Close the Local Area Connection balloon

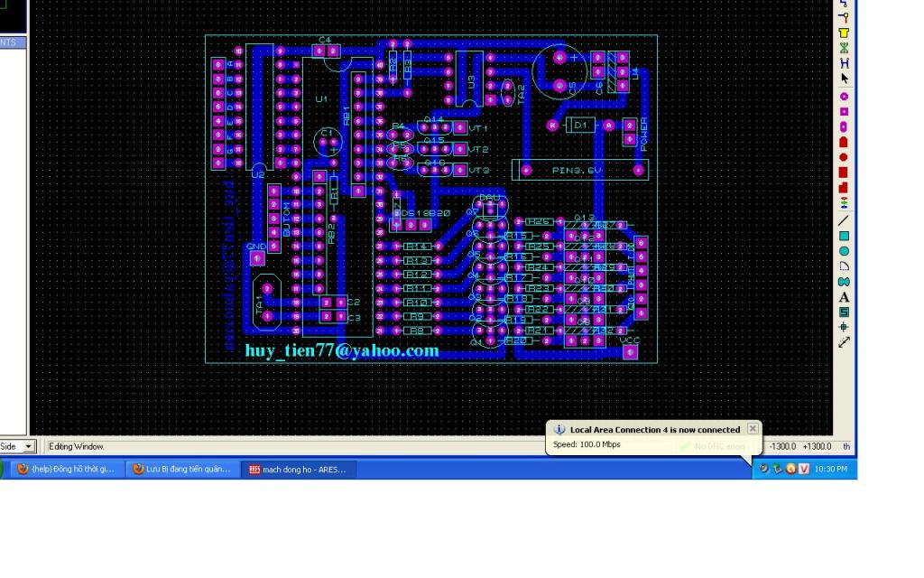coord(753,429)
